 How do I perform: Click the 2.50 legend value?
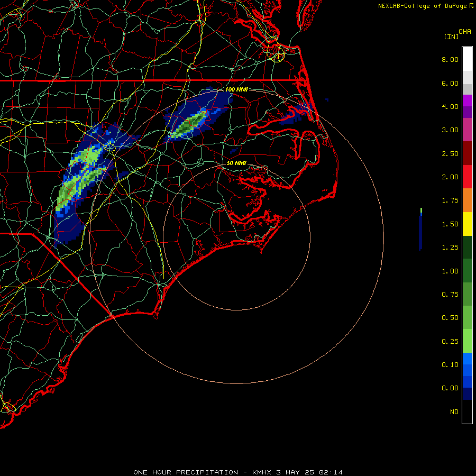[x=450, y=153]
